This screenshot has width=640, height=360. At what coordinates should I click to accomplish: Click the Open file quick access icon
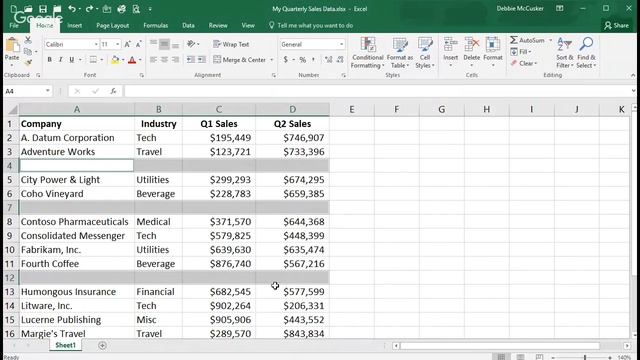pyautogui.click(x=28, y=9)
